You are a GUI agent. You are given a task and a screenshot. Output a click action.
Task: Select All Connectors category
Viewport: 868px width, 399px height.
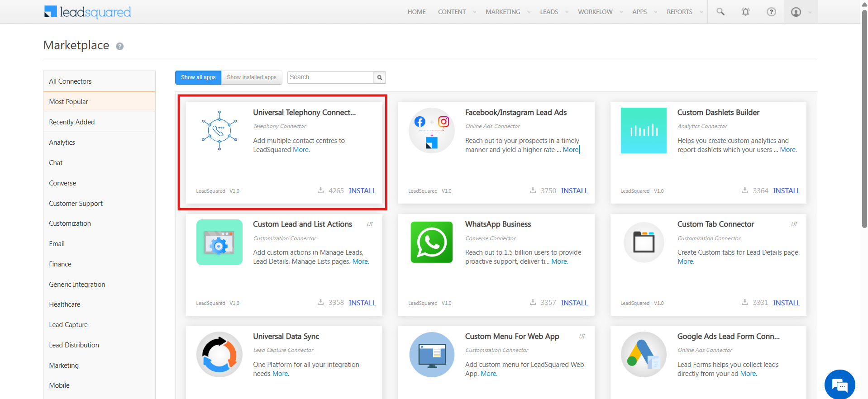point(99,81)
